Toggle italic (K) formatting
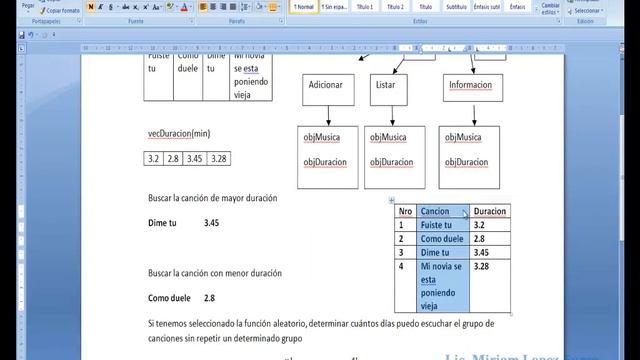 (x=100, y=7)
